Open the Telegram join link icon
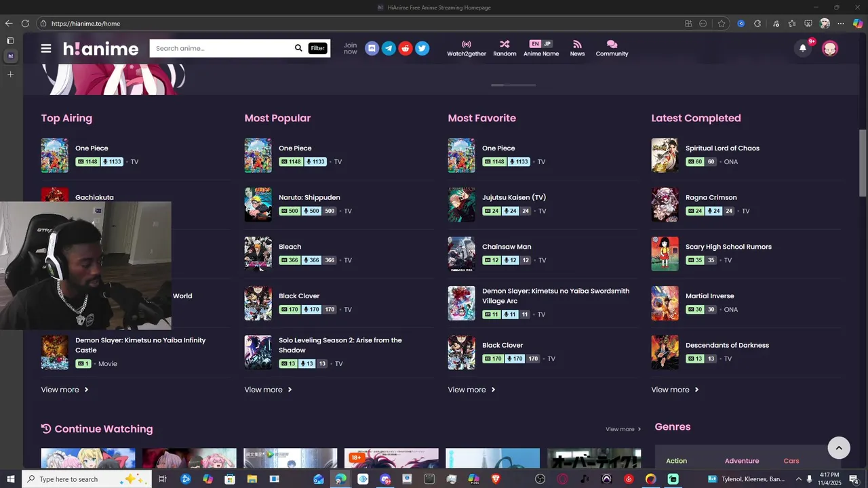 [x=389, y=48]
